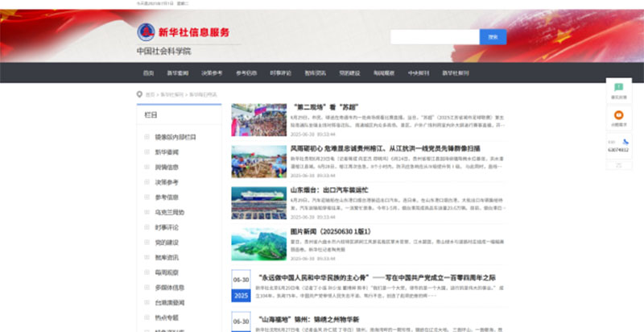Image resolution: width=644 pixels, height=332 pixels.
Task: Select 参考信息 in the top navigation bar
Action: (x=246, y=73)
